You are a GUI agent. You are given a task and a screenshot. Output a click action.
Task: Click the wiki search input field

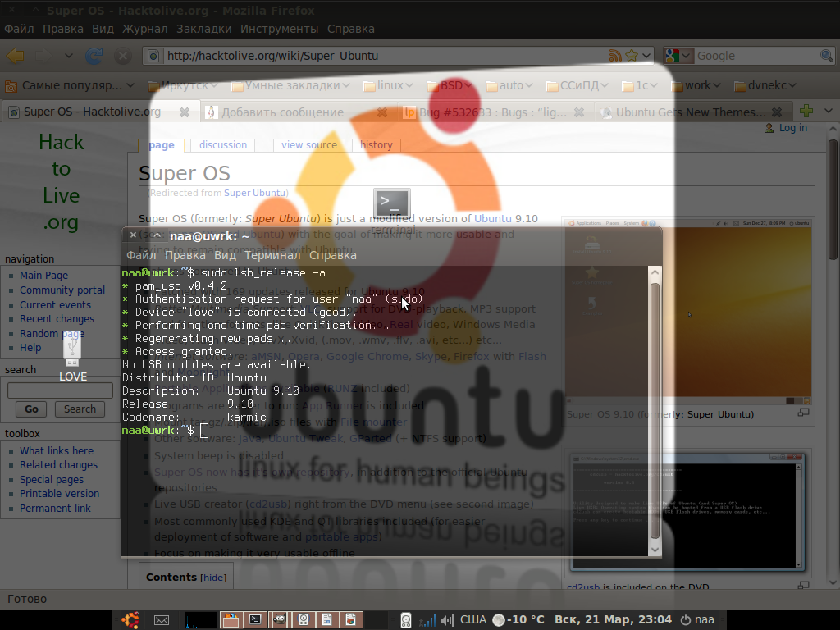60,390
